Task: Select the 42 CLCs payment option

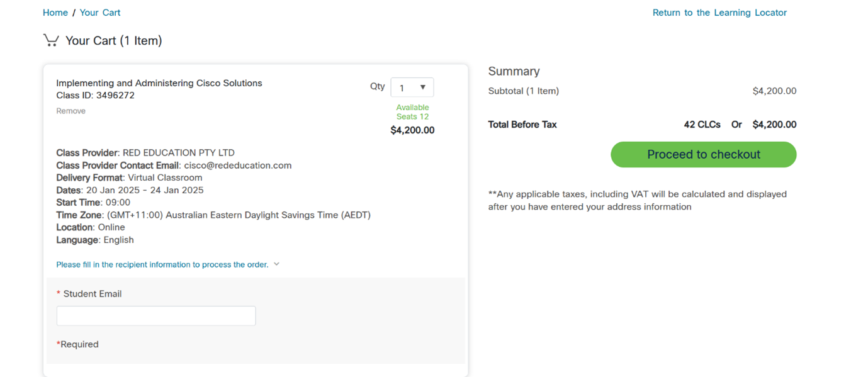Action: point(702,124)
